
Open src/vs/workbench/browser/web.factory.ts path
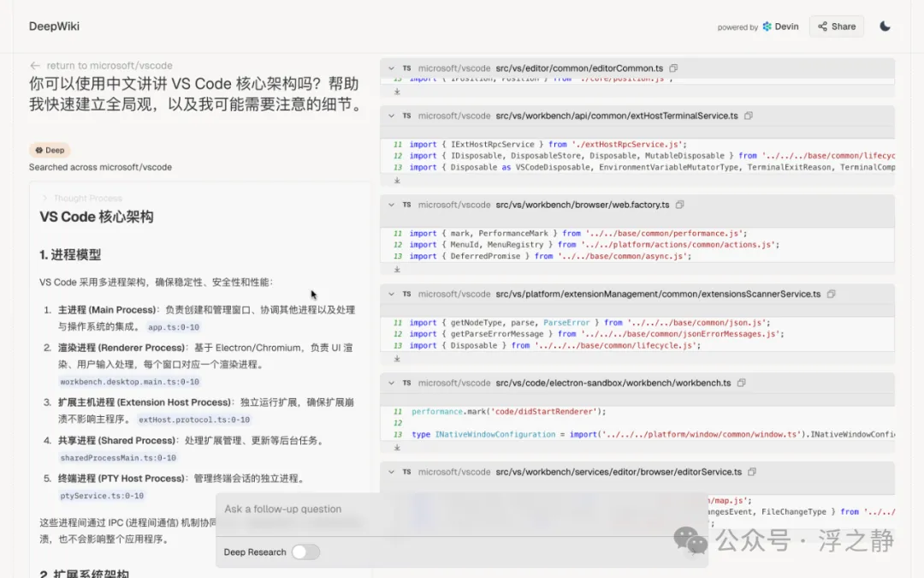[583, 206]
